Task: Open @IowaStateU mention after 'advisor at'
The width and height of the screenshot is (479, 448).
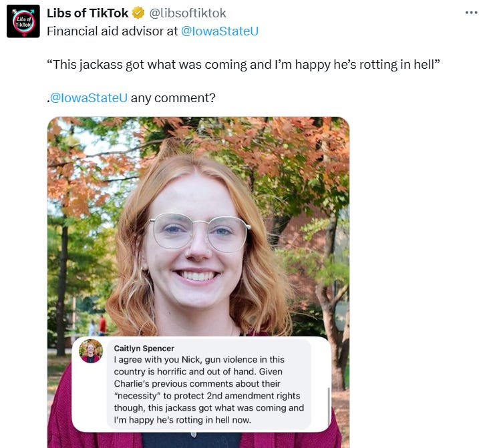Action: coord(220,31)
